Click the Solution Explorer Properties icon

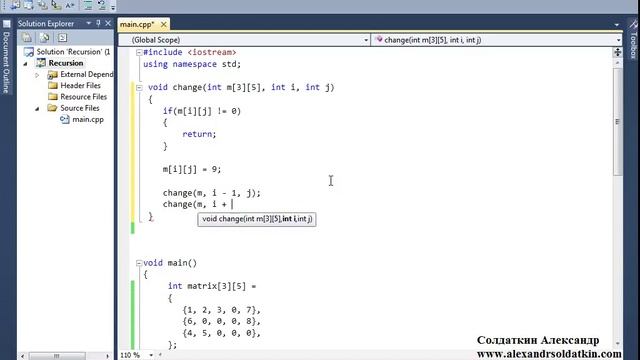(x=27, y=38)
